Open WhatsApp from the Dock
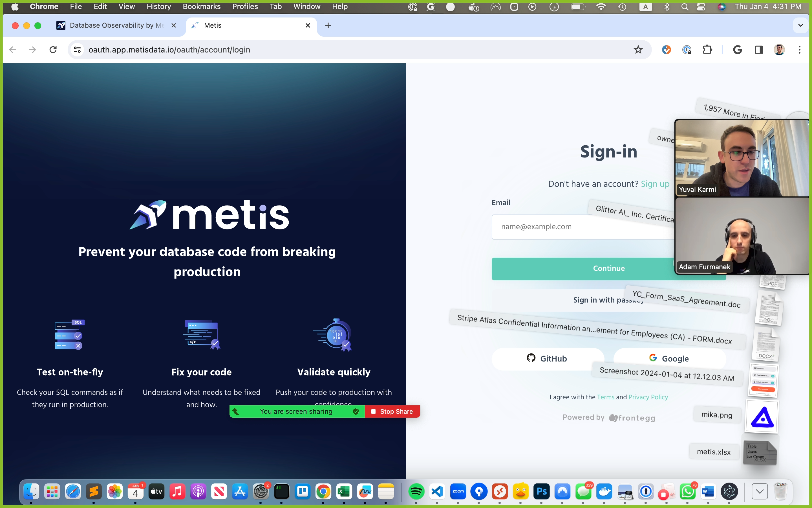The width and height of the screenshot is (812, 508). click(x=688, y=492)
